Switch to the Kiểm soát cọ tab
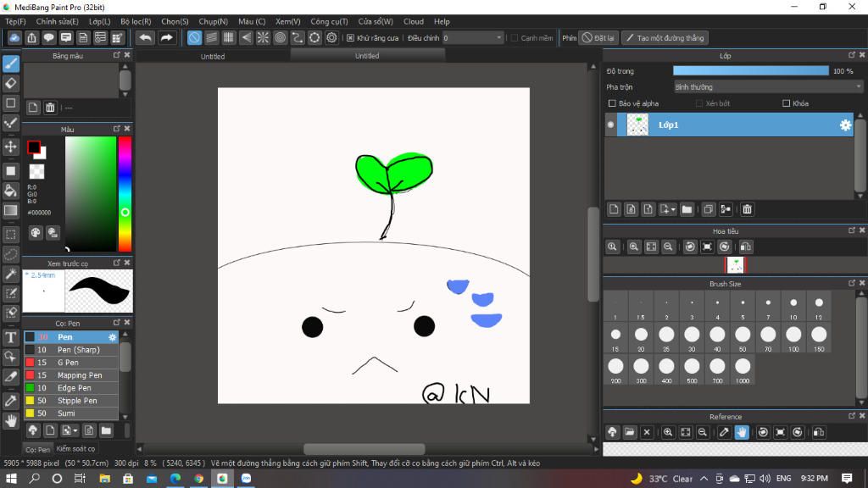 pyautogui.click(x=75, y=449)
